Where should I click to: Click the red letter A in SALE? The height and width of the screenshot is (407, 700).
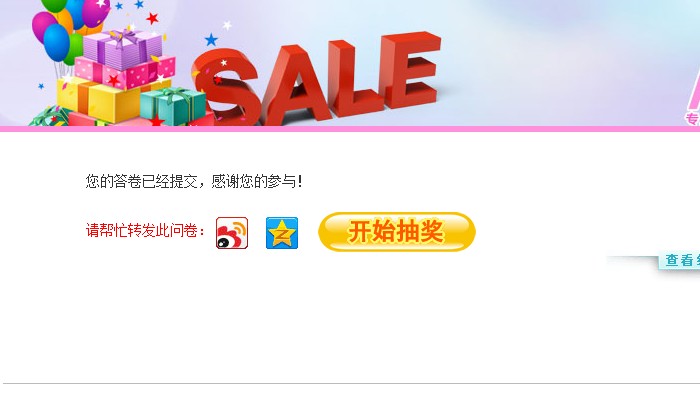pos(295,85)
